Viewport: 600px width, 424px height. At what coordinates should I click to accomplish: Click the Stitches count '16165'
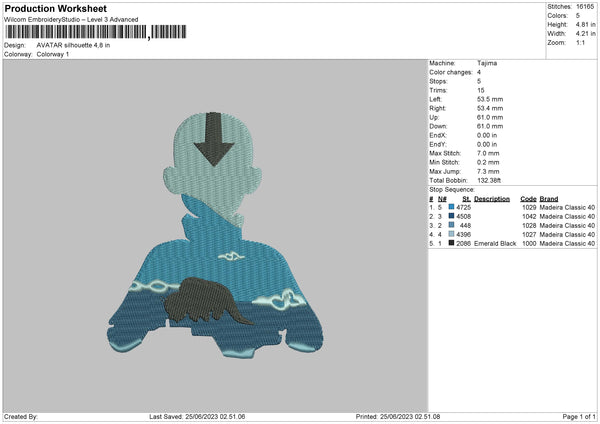point(585,7)
